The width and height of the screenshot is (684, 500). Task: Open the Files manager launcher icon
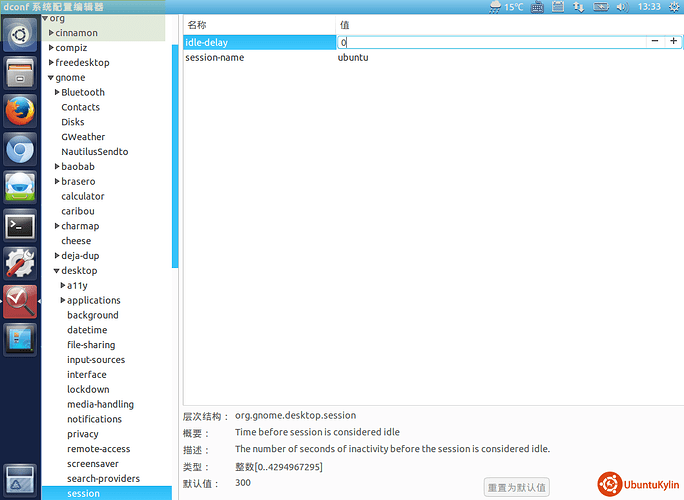[x=20, y=72]
